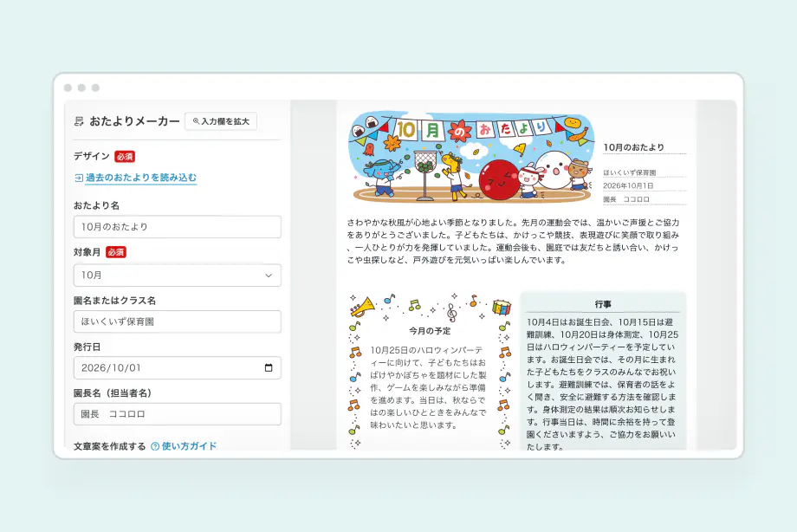Click the question mark icon beside 使い方ガイド
The image size is (797, 532).
tap(156, 446)
